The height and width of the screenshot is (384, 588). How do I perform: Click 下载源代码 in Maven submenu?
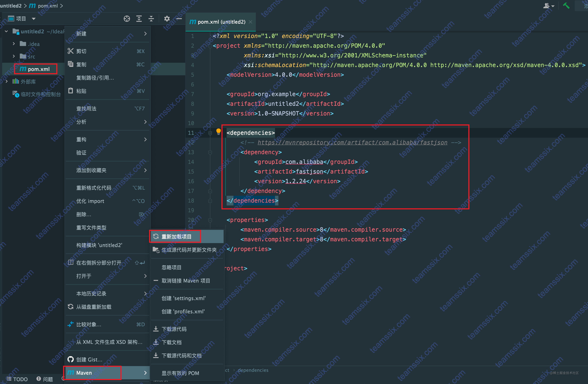(x=187, y=329)
